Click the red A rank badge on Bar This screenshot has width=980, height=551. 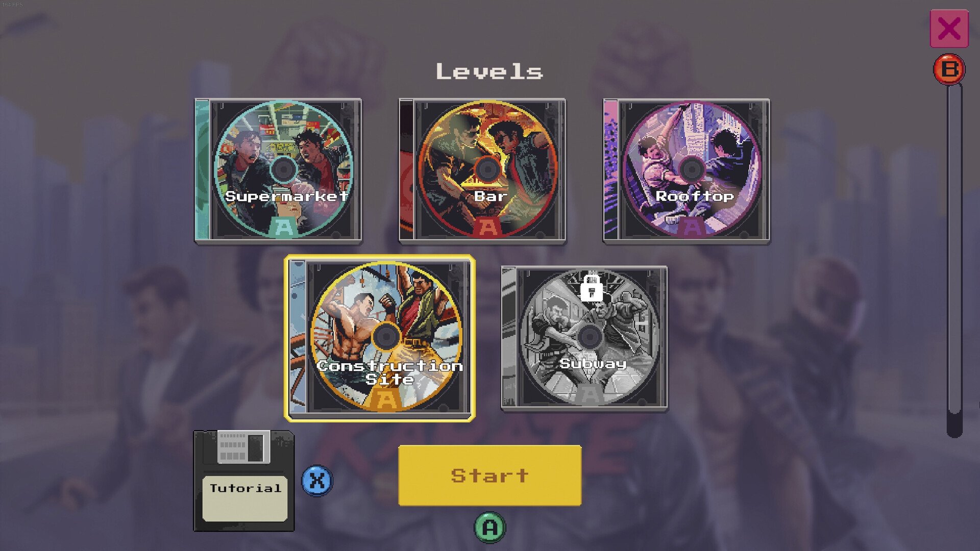tap(488, 228)
